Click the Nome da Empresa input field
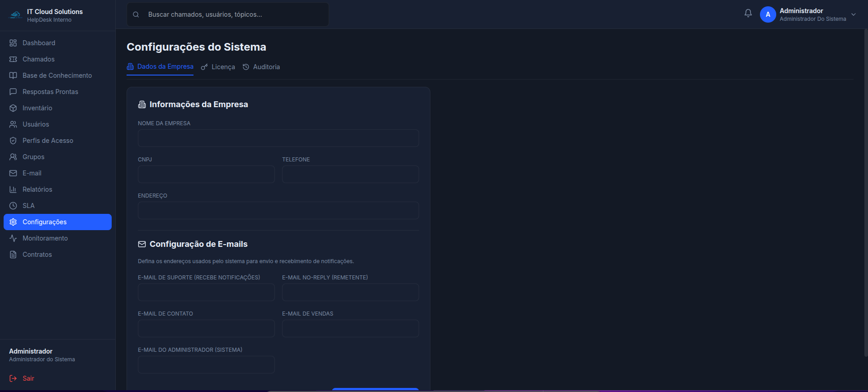This screenshot has width=868, height=392. coord(278,138)
